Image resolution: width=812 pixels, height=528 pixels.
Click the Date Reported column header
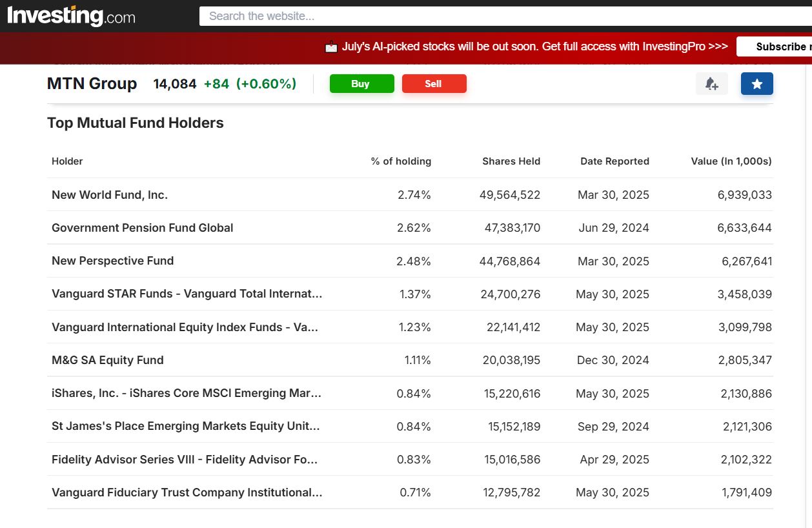(x=614, y=161)
